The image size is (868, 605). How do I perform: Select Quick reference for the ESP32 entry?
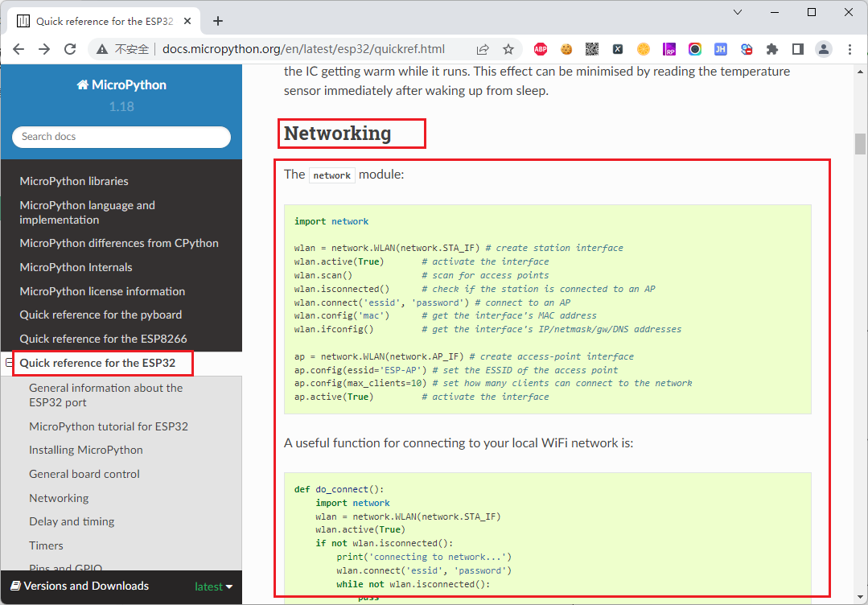click(x=97, y=363)
